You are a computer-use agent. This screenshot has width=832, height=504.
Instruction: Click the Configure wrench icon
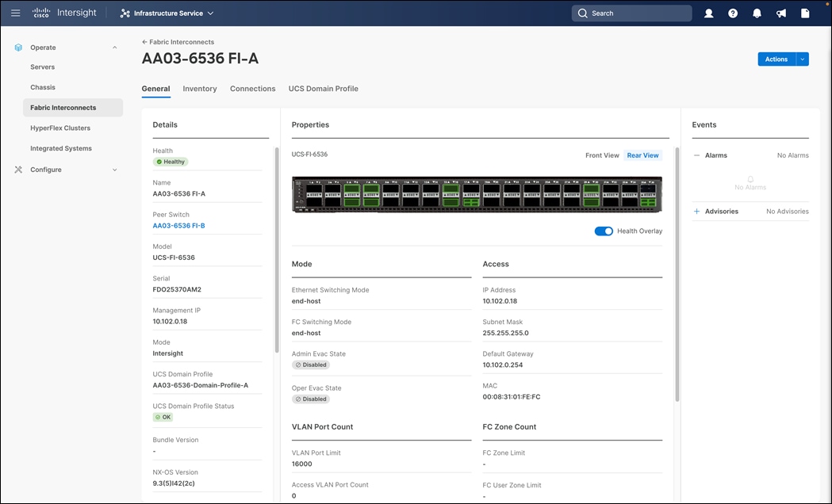tap(17, 169)
